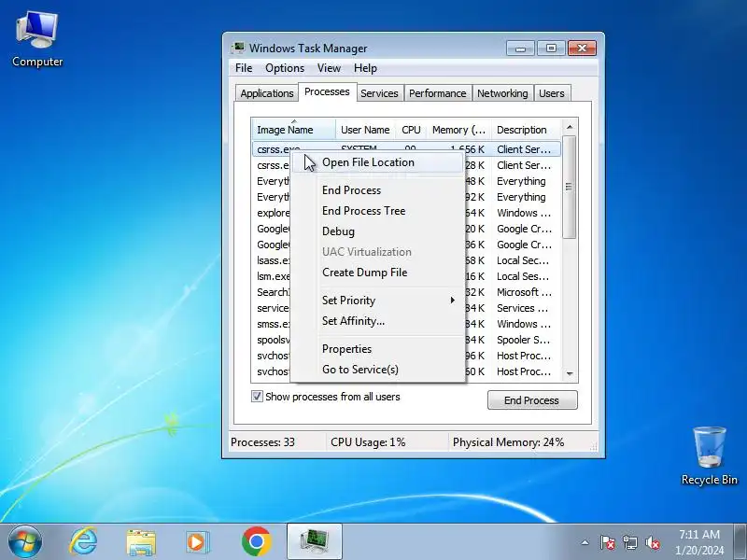Sort by Image Name column header
This screenshot has width=747, height=560.
[x=293, y=130]
